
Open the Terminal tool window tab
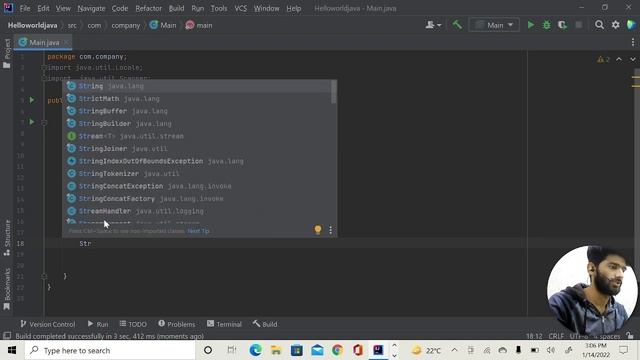[x=224, y=324]
